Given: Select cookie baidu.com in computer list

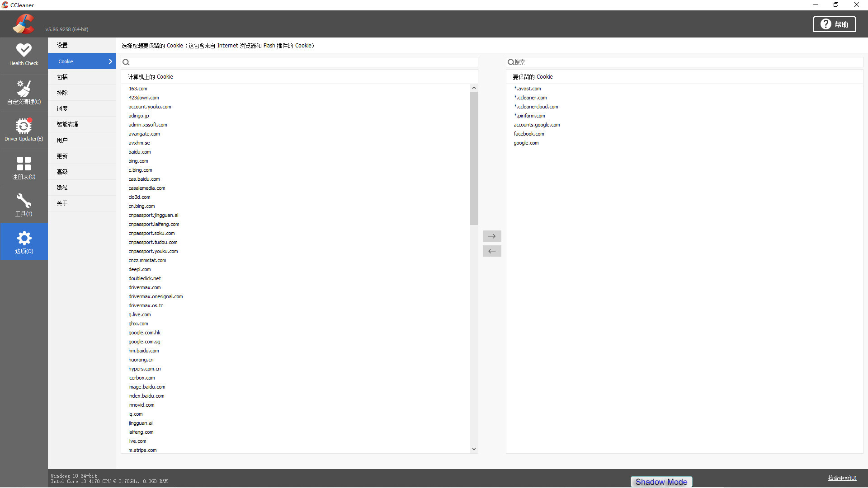Looking at the screenshot, I should point(140,152).
